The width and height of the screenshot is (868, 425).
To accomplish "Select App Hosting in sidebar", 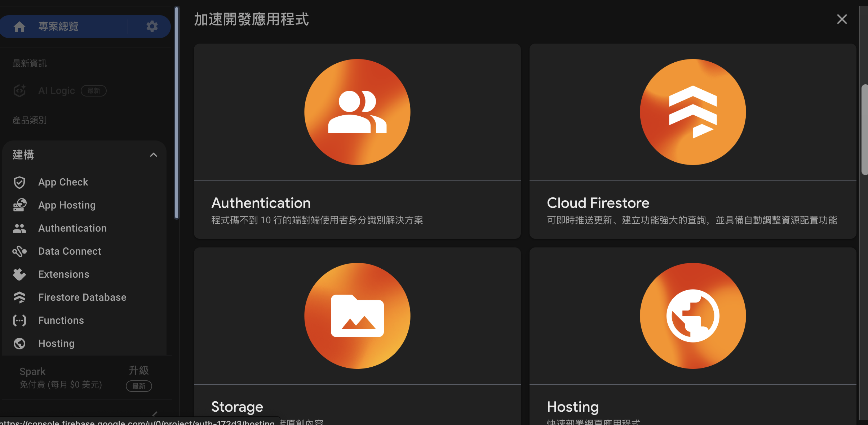I will 67,205.
